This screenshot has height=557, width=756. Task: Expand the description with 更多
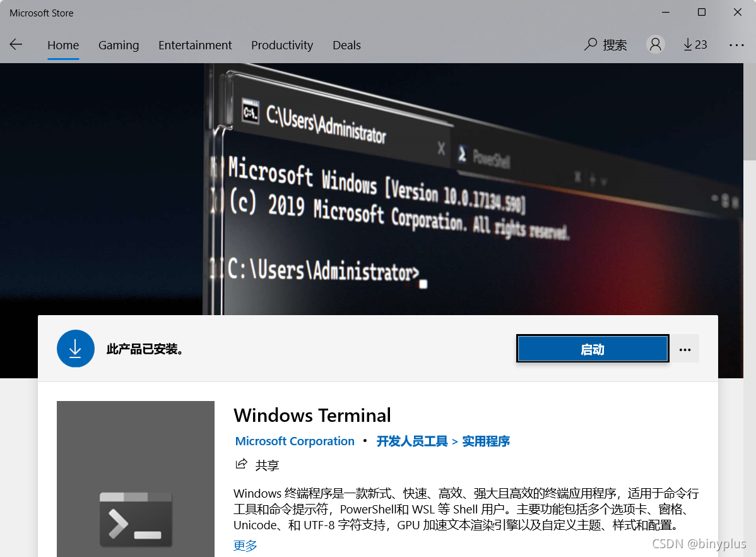coord(245,546)
